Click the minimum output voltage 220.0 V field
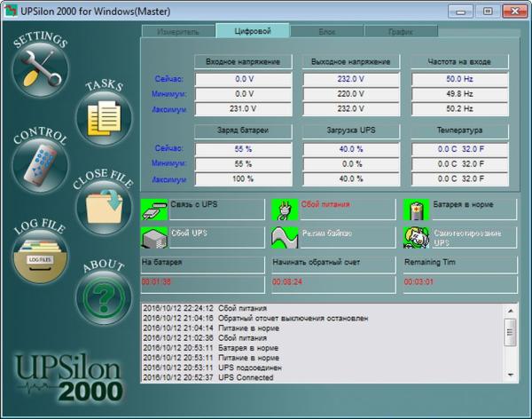The image size is (532, 419). tap(351, 94)
